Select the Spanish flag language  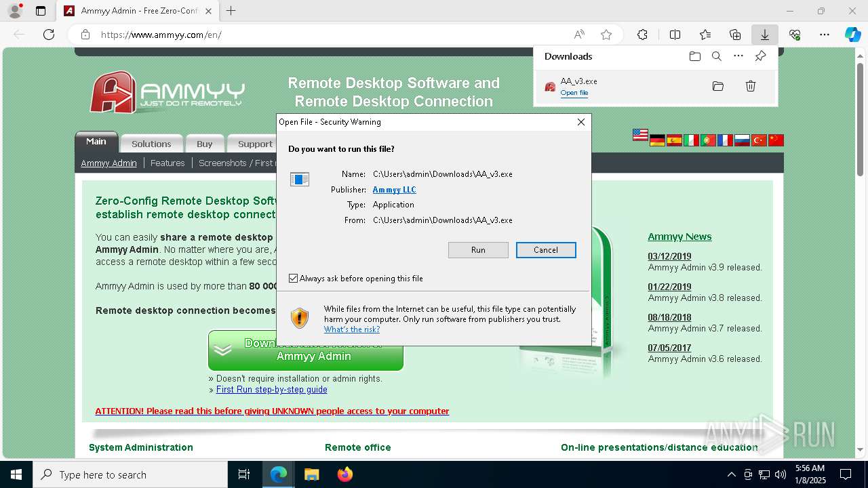point(674,140)
